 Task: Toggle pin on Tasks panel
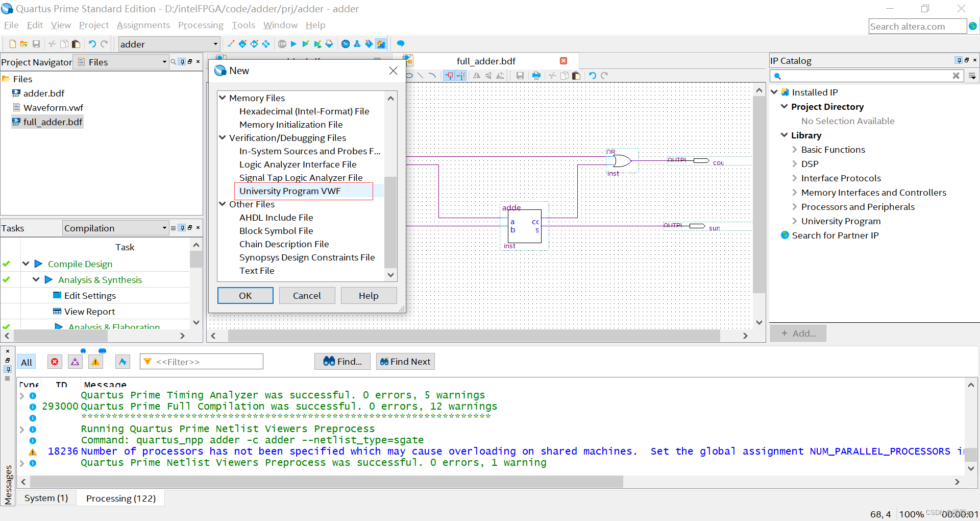point(182,228)
